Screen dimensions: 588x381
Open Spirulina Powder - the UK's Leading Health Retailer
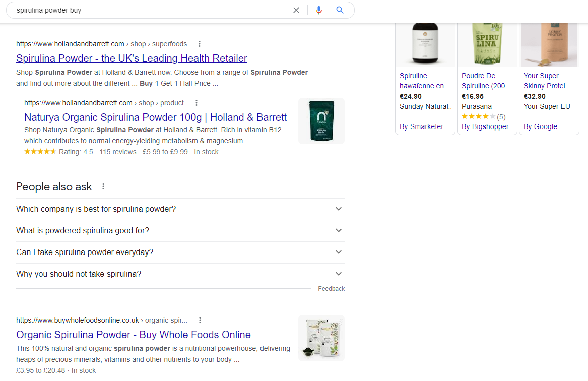click(132, 58)
